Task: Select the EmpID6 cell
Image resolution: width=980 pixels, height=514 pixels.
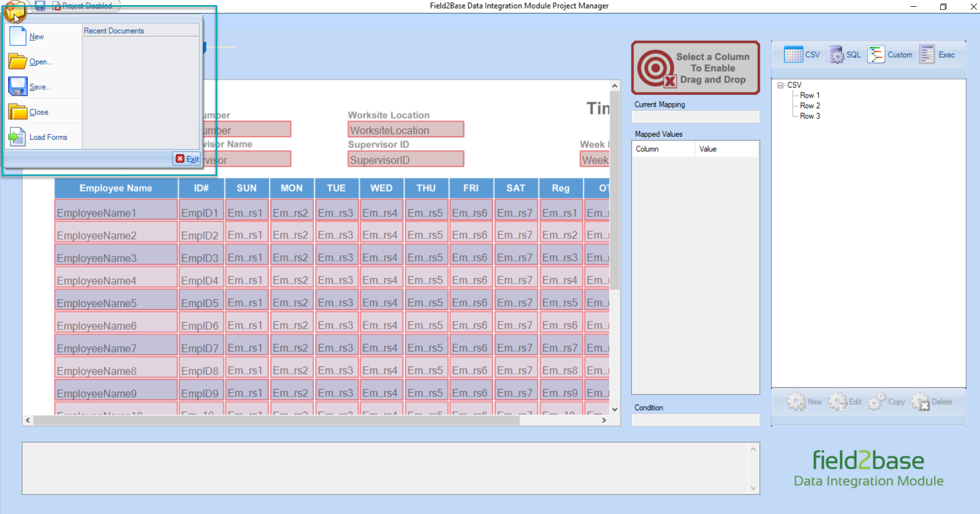Action: pyautogui.click(x=201, y=323)
